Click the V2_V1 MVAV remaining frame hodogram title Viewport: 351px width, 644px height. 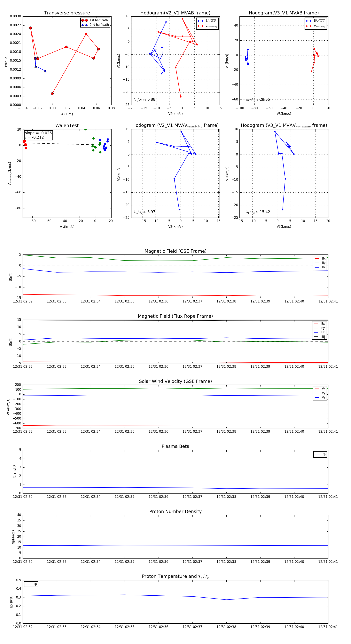[175, 125]
